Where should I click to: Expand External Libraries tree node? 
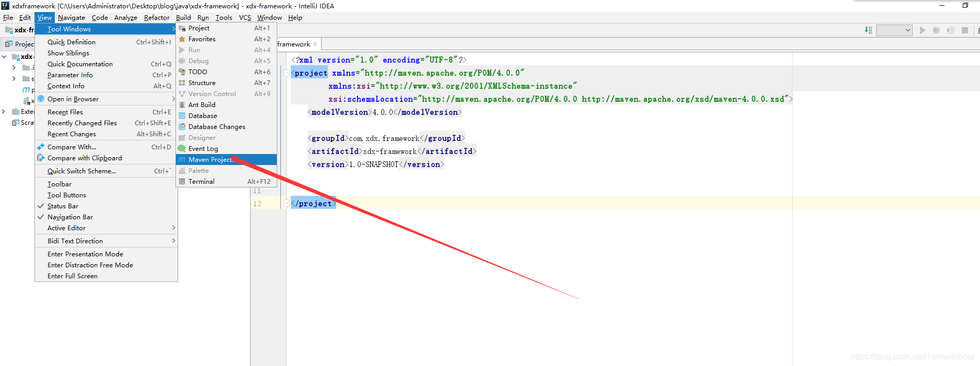point(4,112)
